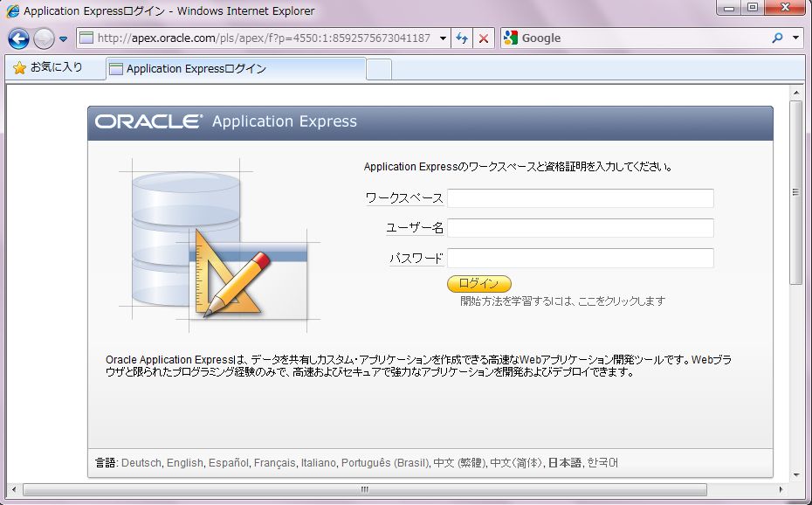812x505 pixels.
Task: Click the favorites star icon
Action: click(19, 68)
